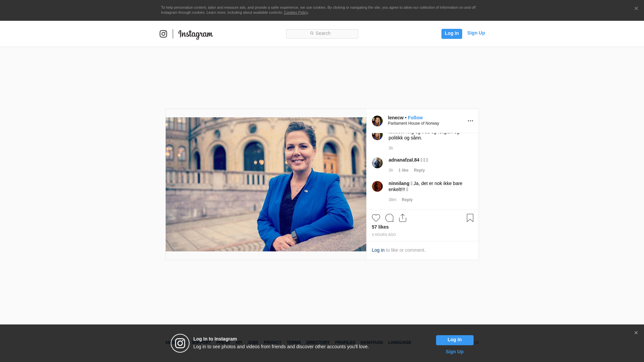Open Parliament House of Norway location
This screenshot has height=362, width=644.
coord(413,123)
